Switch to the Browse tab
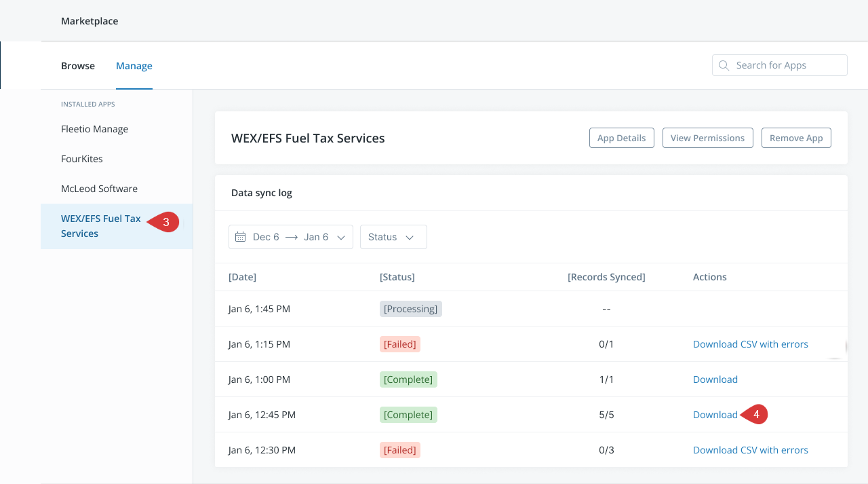 (78, 66)
